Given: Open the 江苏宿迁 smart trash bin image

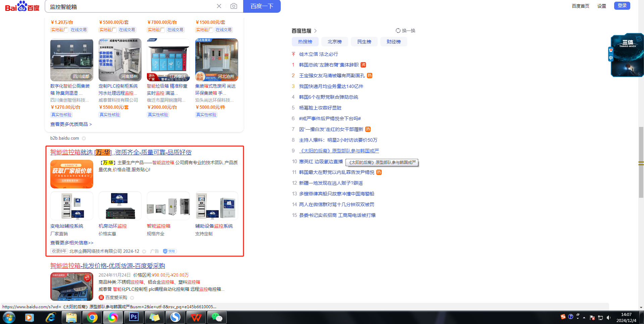Looking at the screenshot, I should pyautogui.click(x=168, y=60).
